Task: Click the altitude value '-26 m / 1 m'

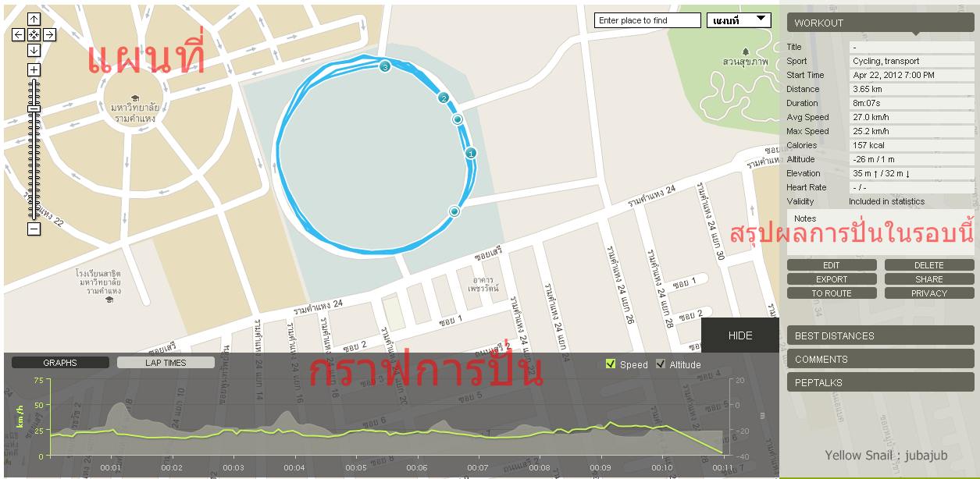Action: point(912,159)
